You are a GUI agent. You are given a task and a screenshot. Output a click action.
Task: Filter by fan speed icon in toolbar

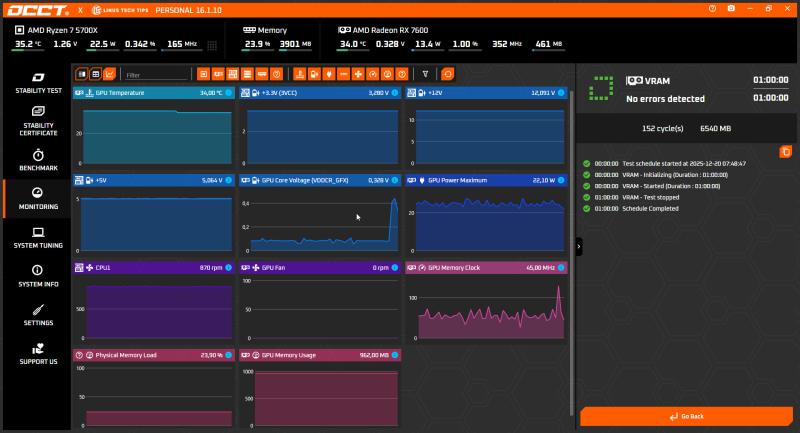358,74
